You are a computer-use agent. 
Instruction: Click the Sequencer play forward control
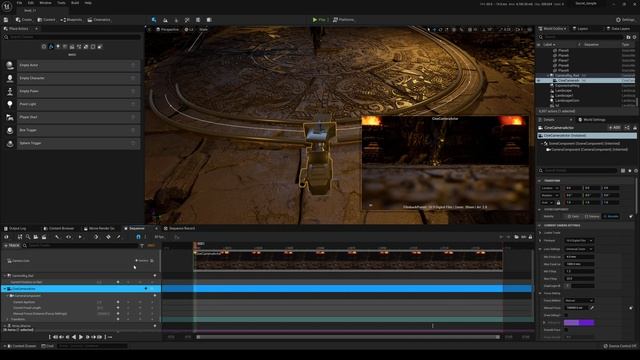pos(80,337)
